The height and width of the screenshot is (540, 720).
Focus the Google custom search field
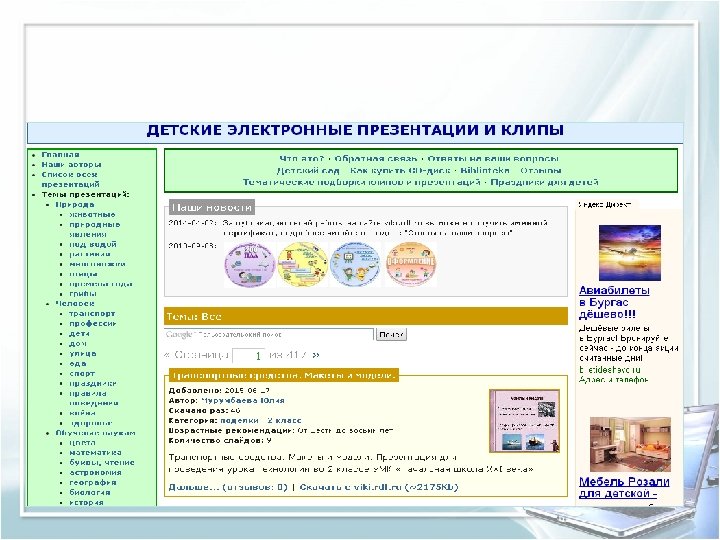pos(269,334)
